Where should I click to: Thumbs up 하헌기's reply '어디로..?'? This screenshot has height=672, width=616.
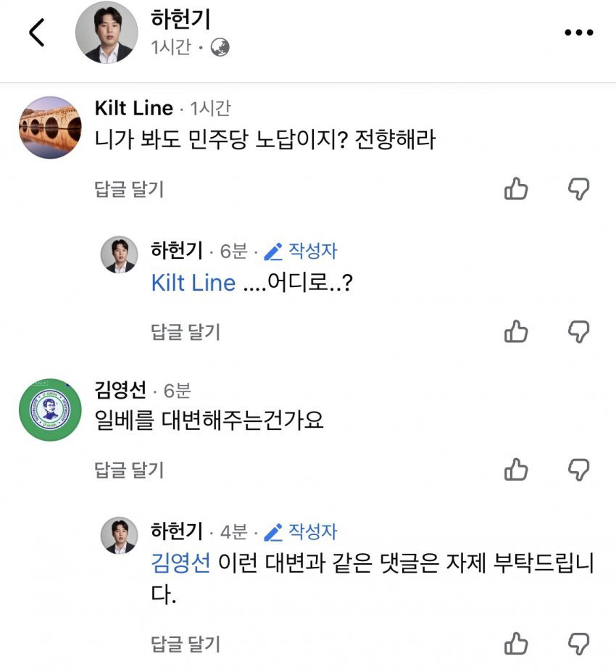[516, 331]
